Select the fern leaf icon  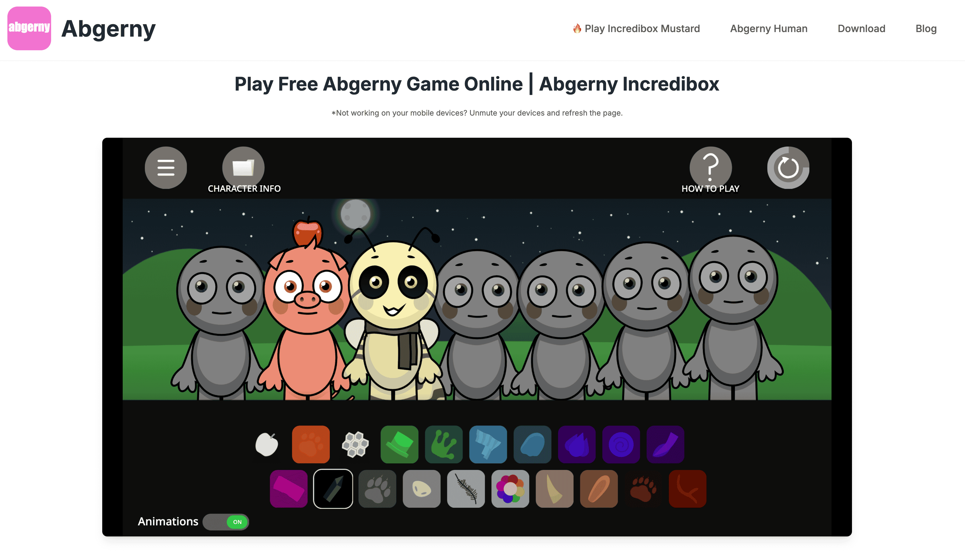click(466, 489)
